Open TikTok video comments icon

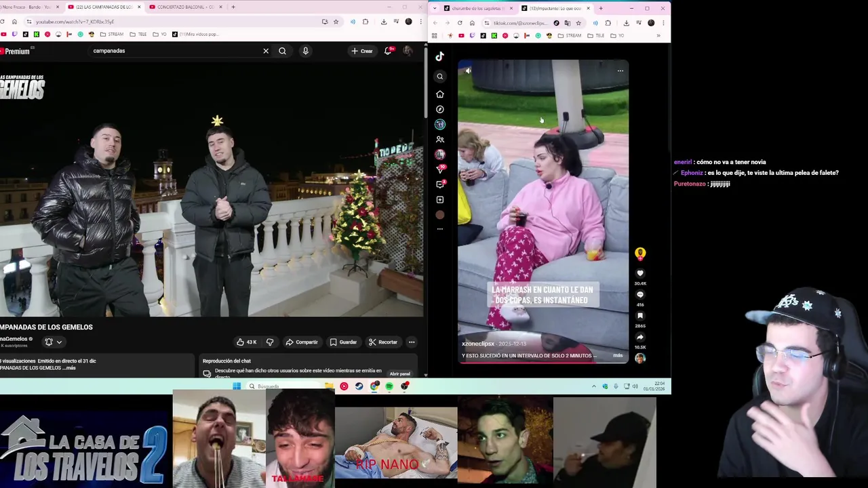(639, 295)
